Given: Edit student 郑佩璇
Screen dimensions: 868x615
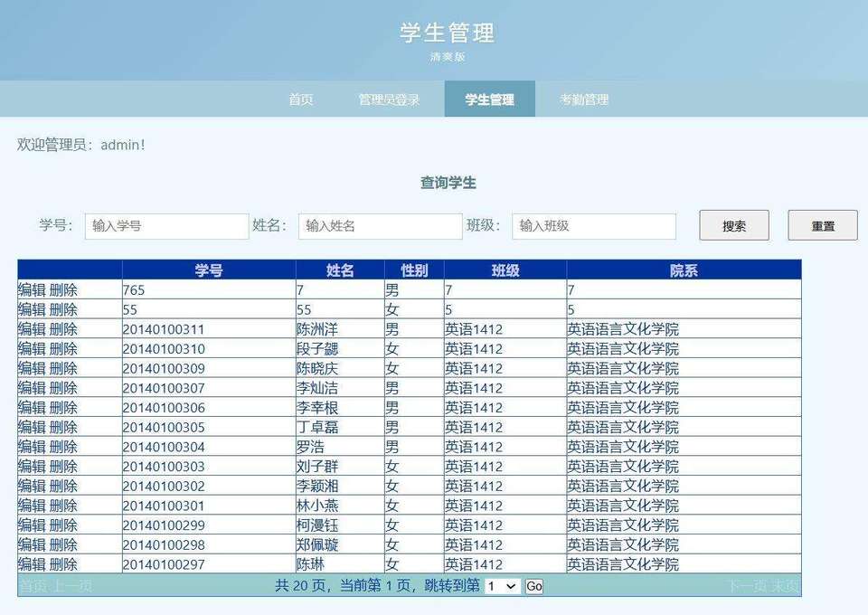Looking at the screenshot, I should (32, 545).
